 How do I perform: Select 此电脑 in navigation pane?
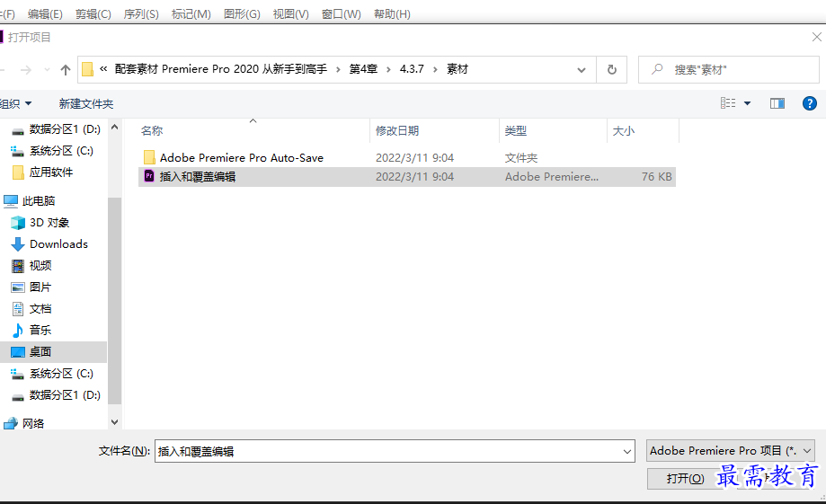(x=39, y=200)
